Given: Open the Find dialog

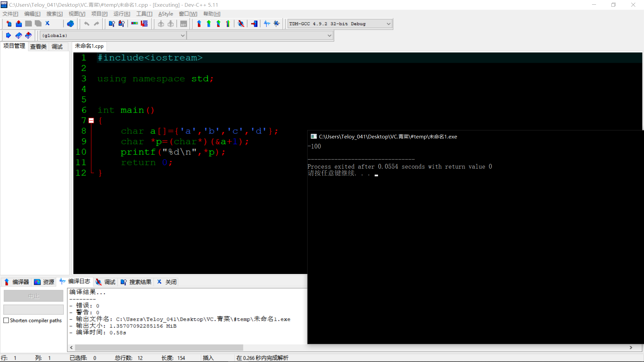Looking at the screenshot, I should point(112,24).
